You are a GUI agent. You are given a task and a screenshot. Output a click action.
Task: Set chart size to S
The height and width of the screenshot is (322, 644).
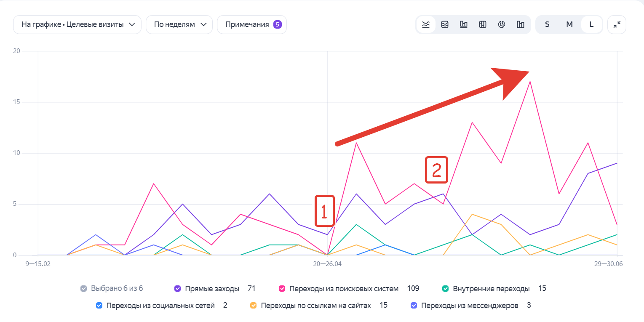(x=547, y=24)
